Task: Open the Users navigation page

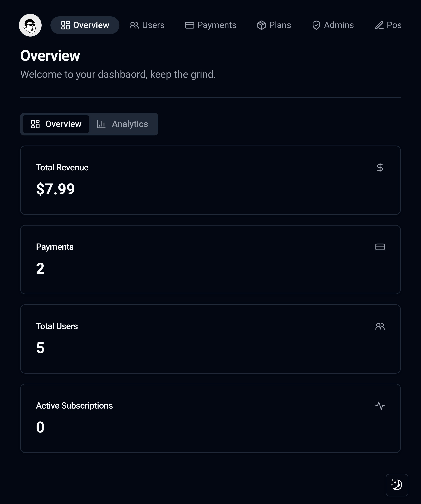Action: (147, 25)
